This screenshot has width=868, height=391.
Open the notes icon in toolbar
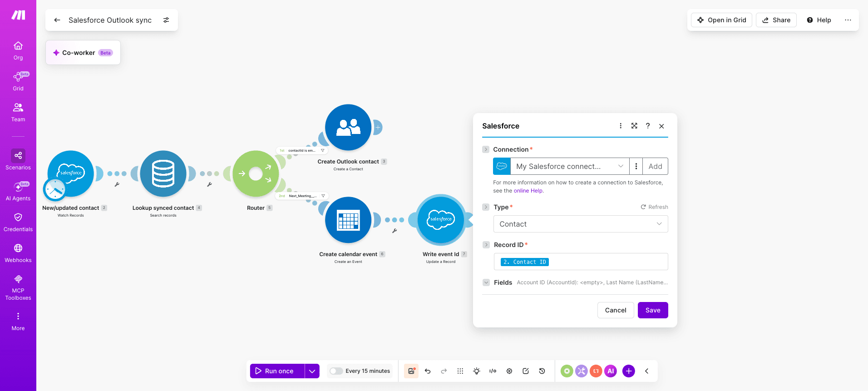click(x=526, y=371)
